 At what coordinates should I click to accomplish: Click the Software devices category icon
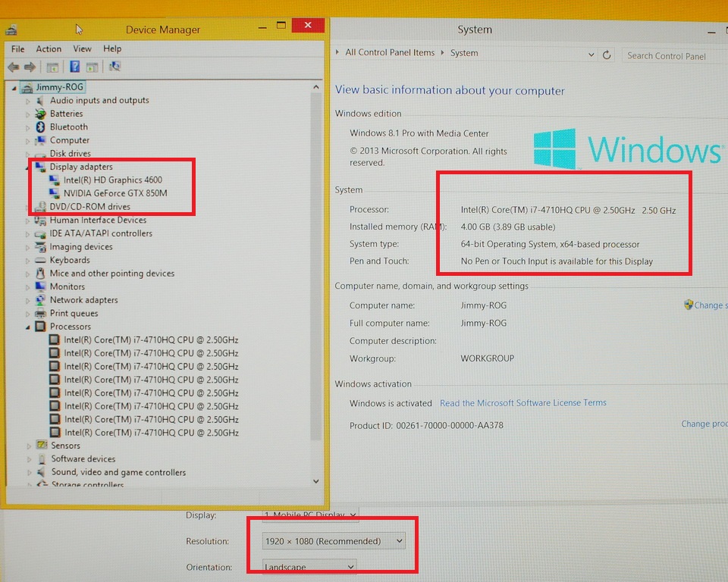coord(42,458)
